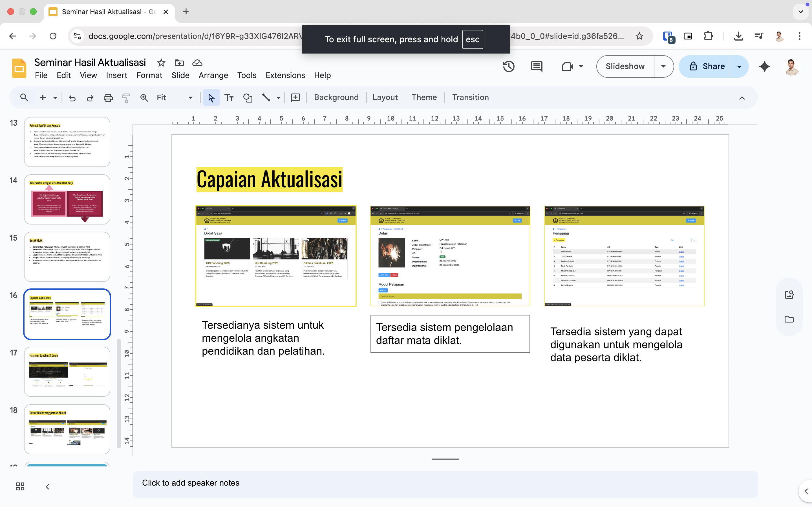Click the Background button
The image size is (812, 507).
coord(336,97)
